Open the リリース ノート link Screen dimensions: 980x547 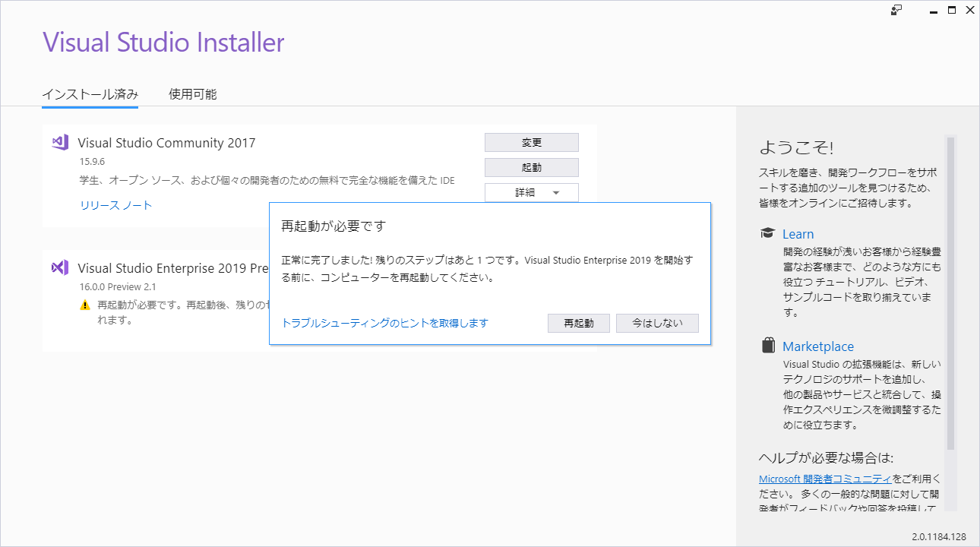point(115,204)
